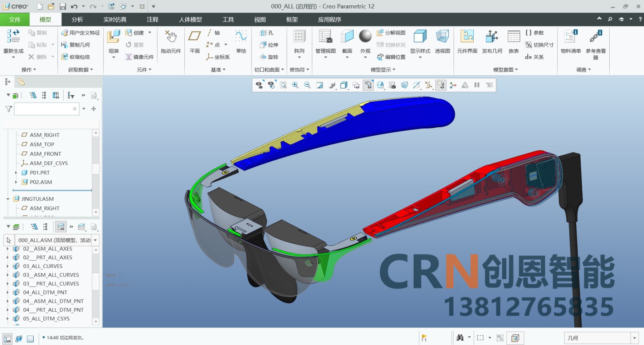644x345 pixels.
Task: Click the 用户定义特征 button
Action: tap(80, 33)
